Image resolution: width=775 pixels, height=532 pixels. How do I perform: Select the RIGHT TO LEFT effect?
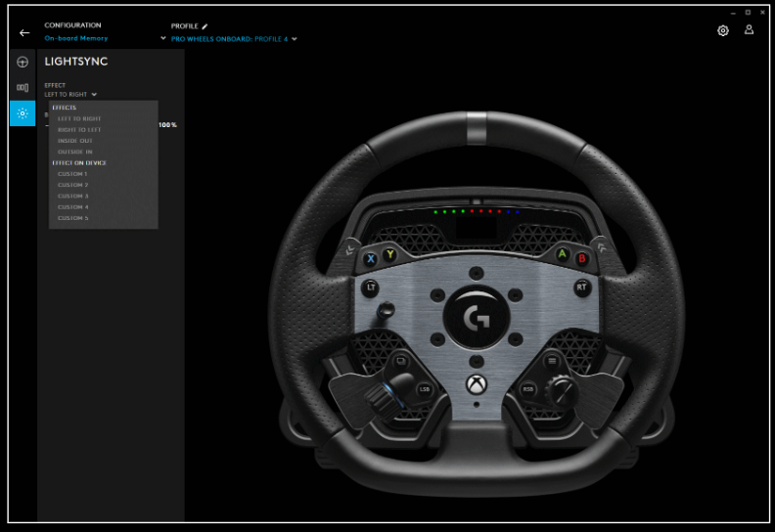(79, 129)
